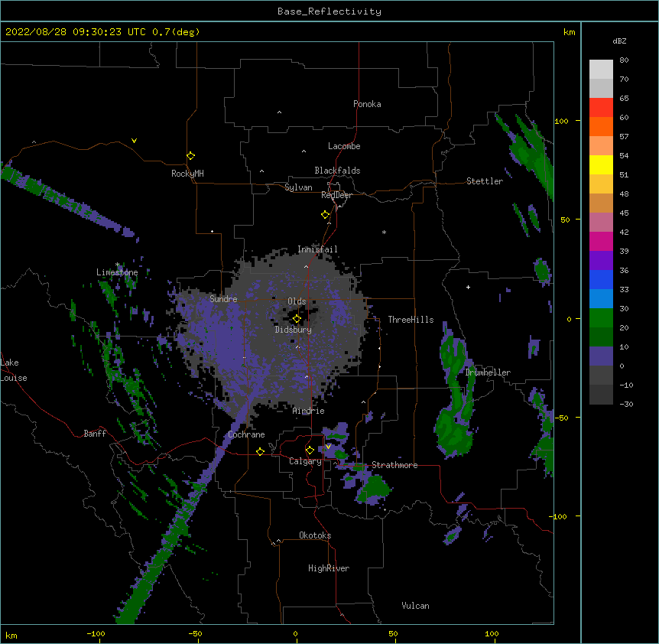This screenshot has height=644, width=659.
Task: Click the Lacombe city label
Action: [x=344, y=146]
